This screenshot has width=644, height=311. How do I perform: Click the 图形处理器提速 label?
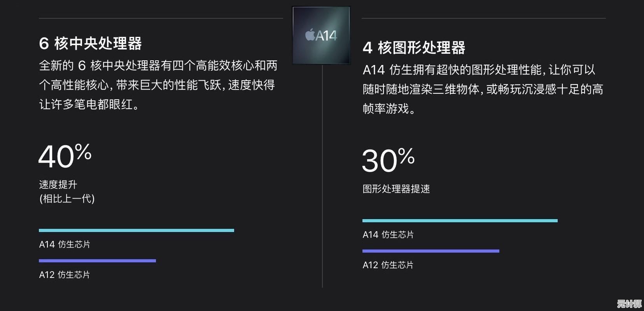(x=396, y=189)
